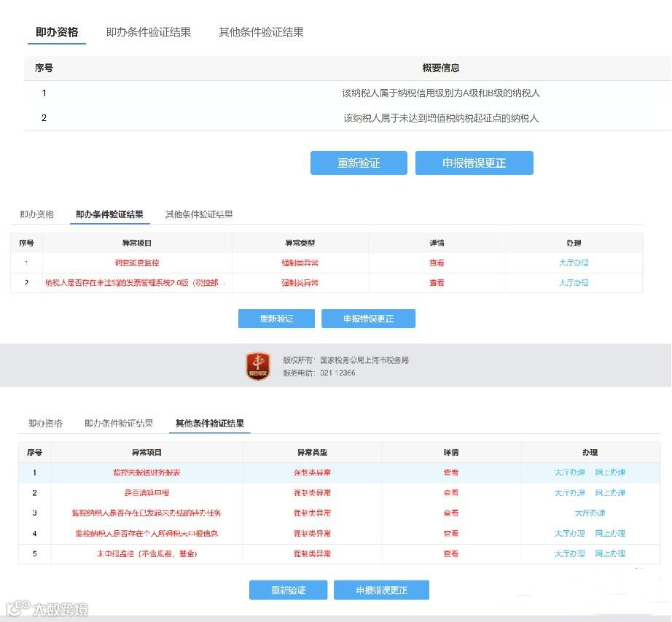Click 网上办理 for 未申报监控 row 5
This screenshot has width=672, height=622.
(610, 554)
